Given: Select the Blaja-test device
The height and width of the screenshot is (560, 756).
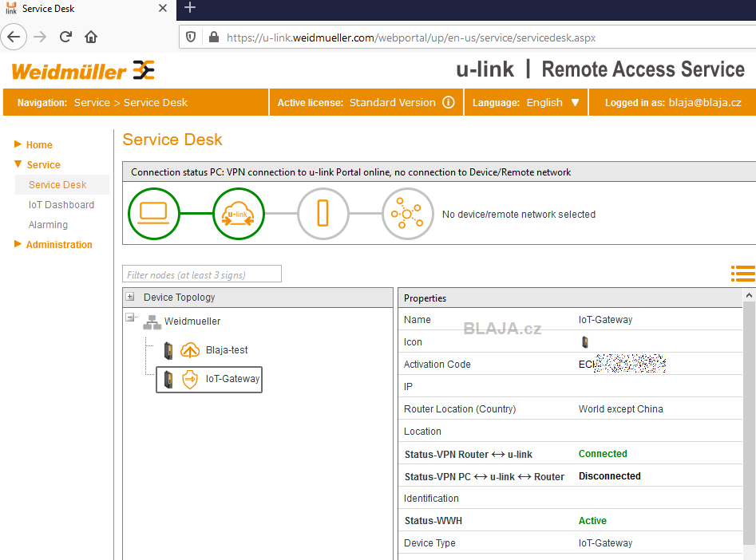Looking at the screenshot, I should coord(227,350).
